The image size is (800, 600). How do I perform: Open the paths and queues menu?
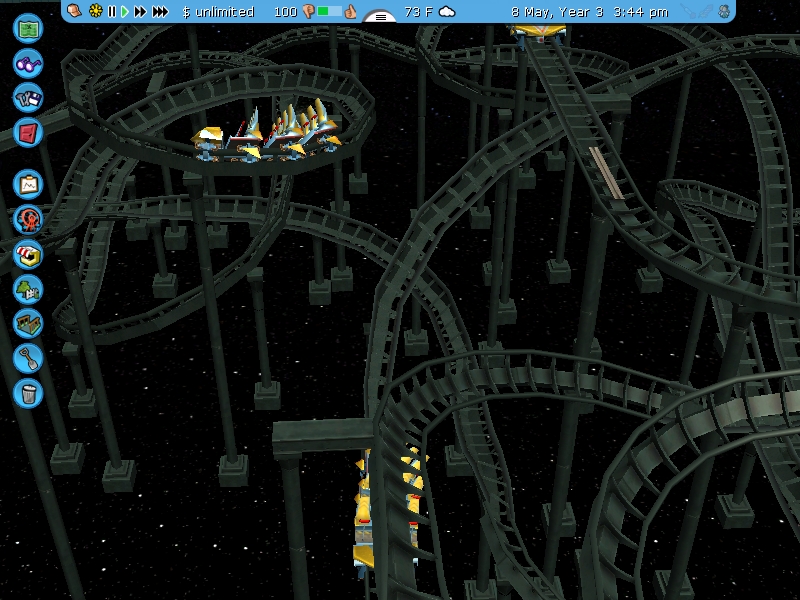coord(28,323)
